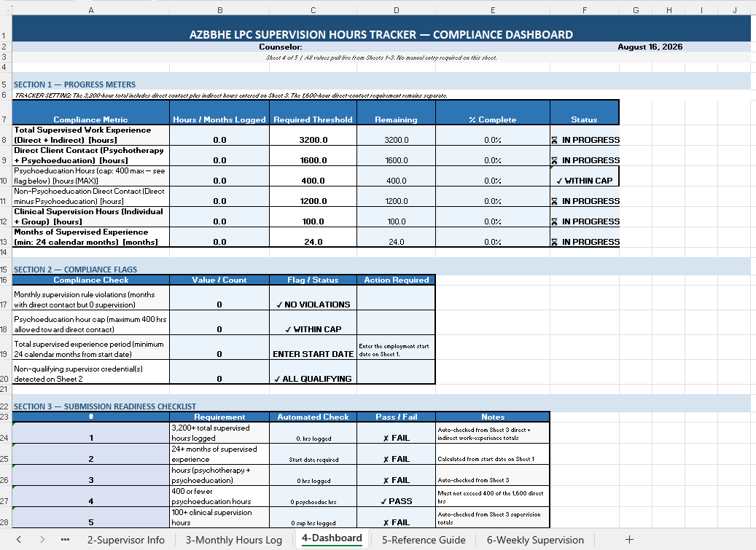
Task: Select the 'Automated Check' header cell
Action: click(x=313, y=417)
